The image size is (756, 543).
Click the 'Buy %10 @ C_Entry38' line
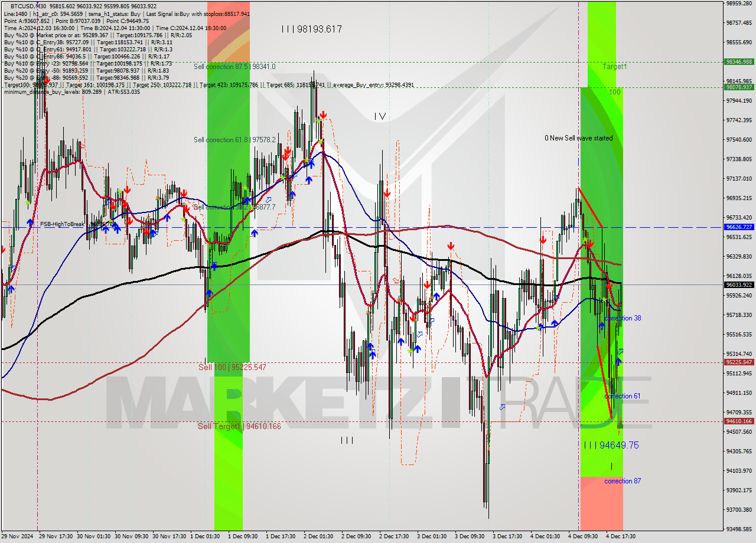[88, 42]
